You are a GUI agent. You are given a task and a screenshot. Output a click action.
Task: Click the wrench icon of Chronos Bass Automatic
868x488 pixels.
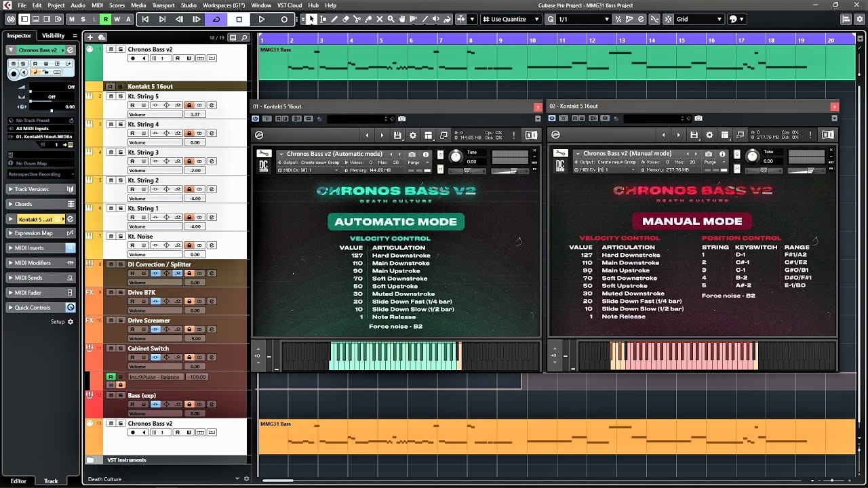(x=264, y=154)
